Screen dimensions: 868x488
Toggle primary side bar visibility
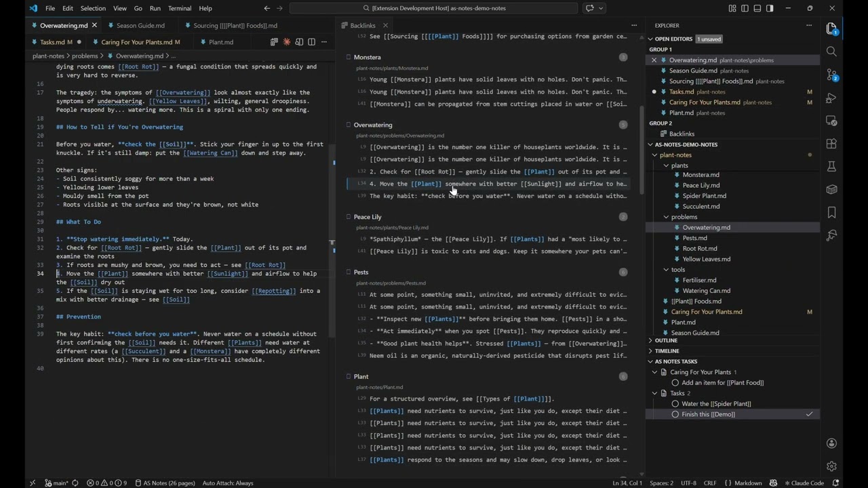pos(745,8)
